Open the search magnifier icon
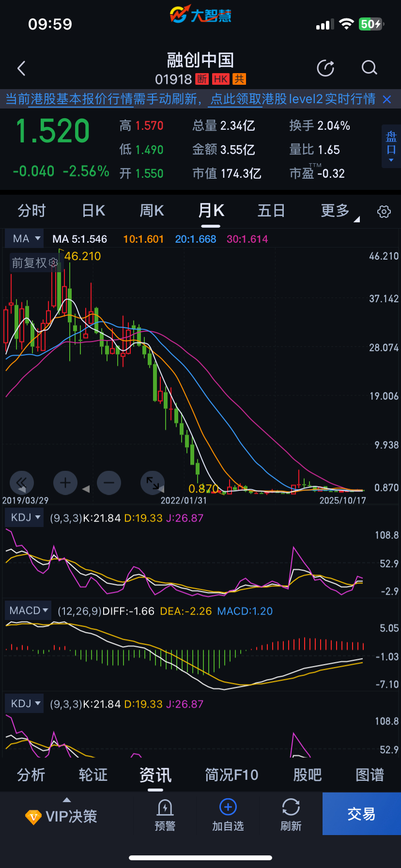This screenshot has height=868, width=401. pos(370,68)
